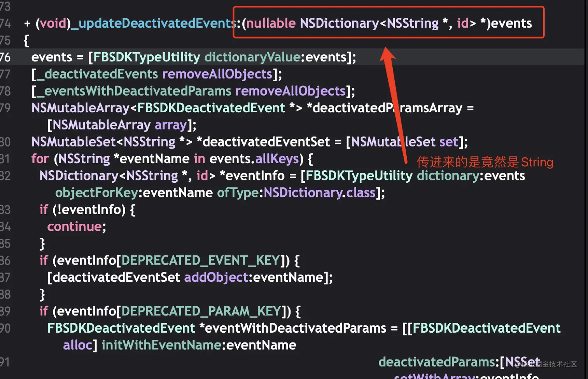Click the eventInfo variable declaration

point(255,175)
